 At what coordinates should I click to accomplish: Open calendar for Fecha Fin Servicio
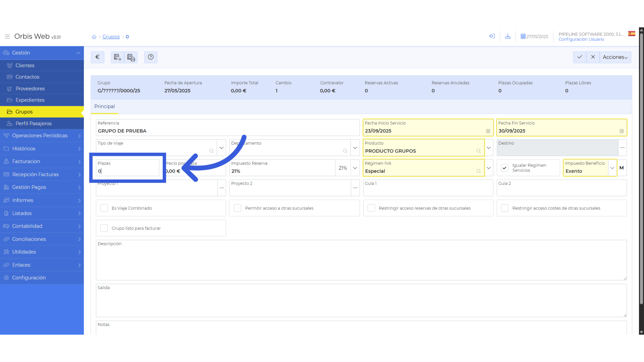coord(622,131)
